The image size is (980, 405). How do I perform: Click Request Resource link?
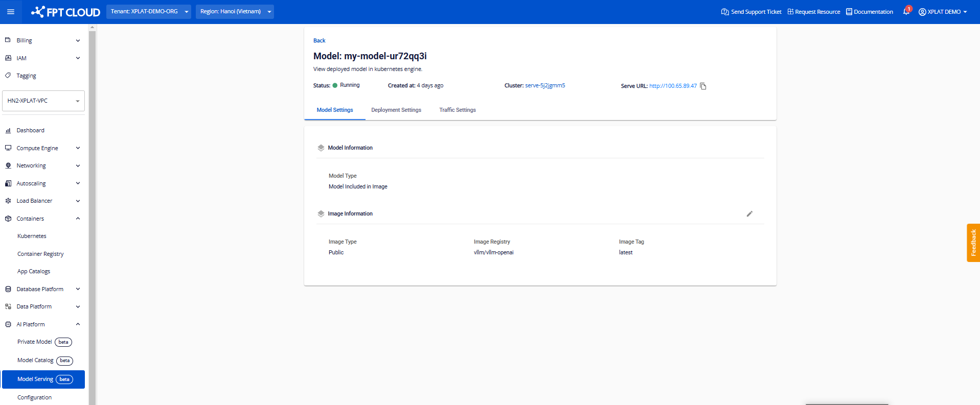tap(817, 12)
